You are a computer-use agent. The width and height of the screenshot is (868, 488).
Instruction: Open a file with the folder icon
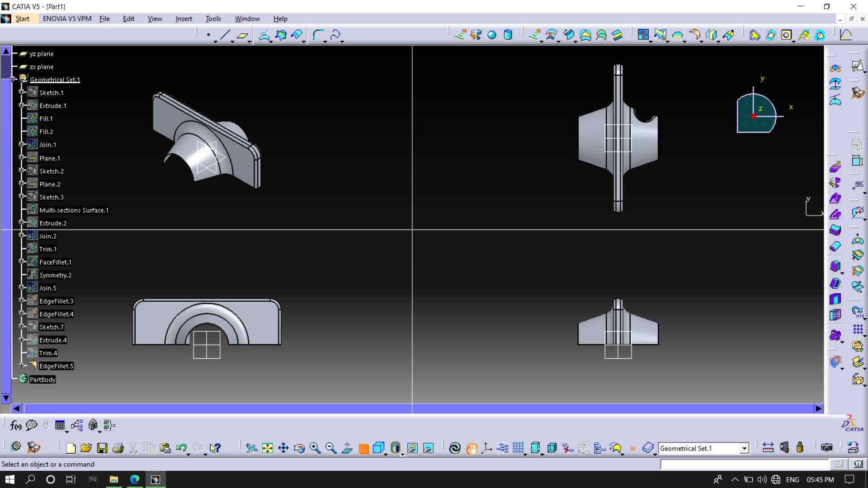click(x=86, y=448)
